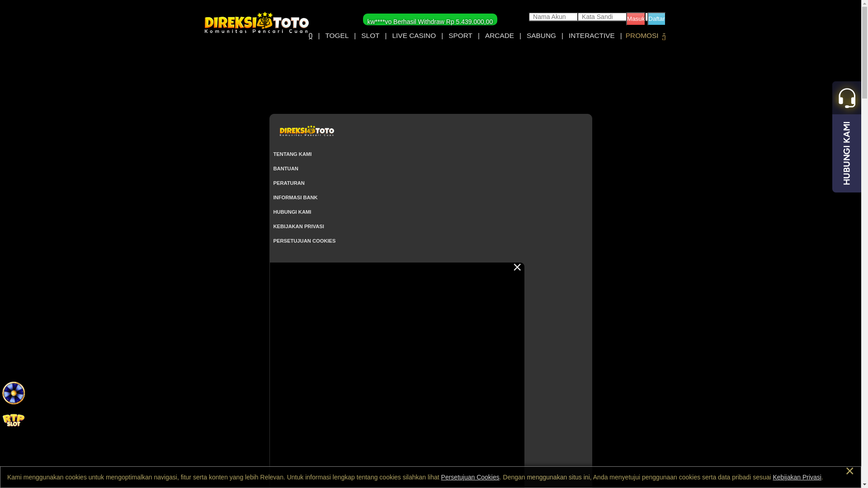Open Kebijakan Privasi link in cookie banner

click(797, 477)
